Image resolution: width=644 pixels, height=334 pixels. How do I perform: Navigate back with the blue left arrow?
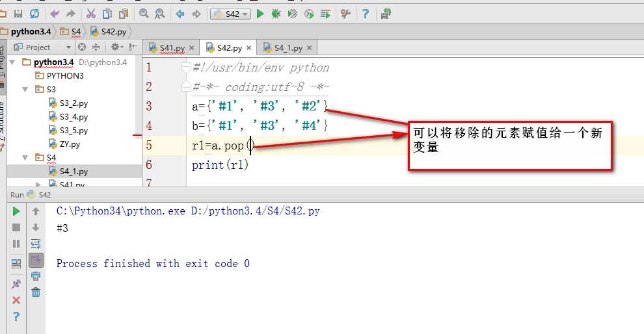pyautogui.click(x=180, y=14)
